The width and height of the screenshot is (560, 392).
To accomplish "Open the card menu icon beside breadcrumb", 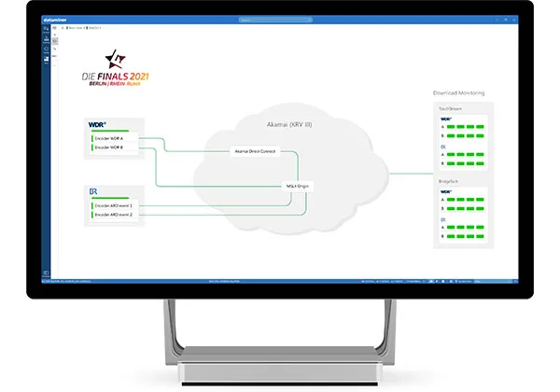I will pyautogui.click(x=54, y=28).
